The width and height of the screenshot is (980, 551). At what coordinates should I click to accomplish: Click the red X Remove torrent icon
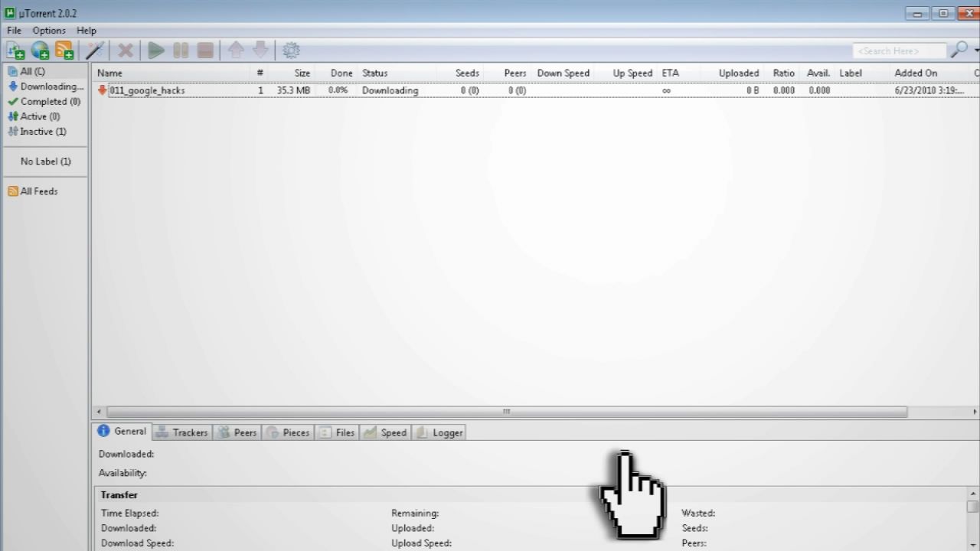click(125, 50)
